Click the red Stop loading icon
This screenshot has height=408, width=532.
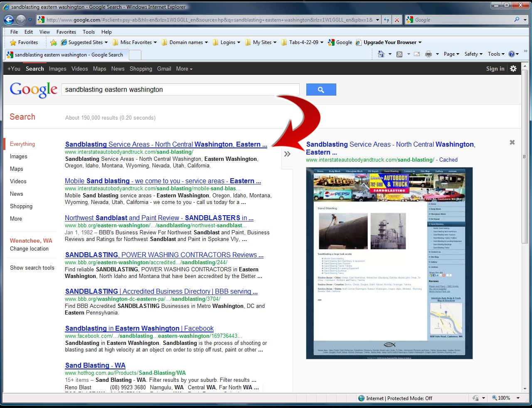(397, 20)
